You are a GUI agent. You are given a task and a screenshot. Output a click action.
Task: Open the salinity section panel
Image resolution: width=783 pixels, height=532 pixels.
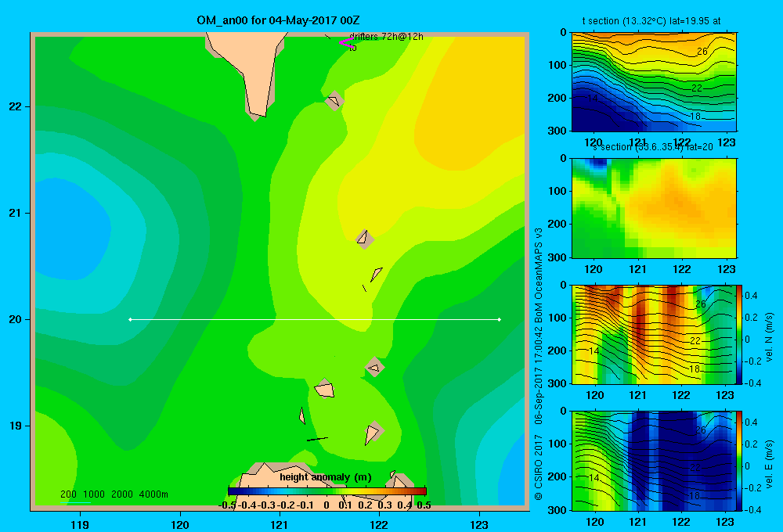pyautogui.click(x=654, y=208)
